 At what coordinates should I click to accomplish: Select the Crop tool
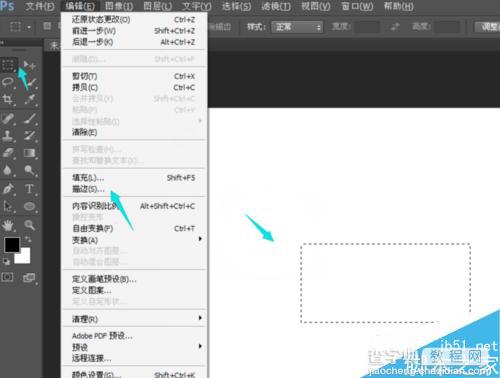[8, 99]
